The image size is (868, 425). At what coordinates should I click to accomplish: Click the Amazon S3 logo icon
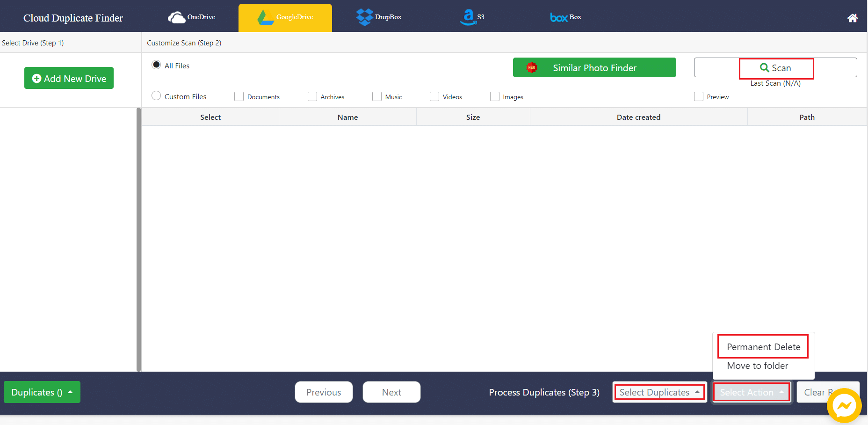click(x=468, y=17)
